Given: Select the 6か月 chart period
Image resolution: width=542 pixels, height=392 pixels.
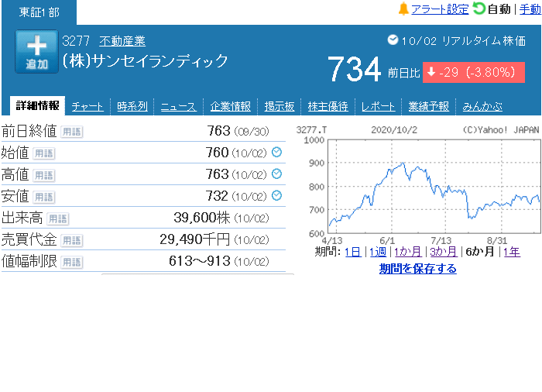Looking at the screenshot, I should [479, 252].
